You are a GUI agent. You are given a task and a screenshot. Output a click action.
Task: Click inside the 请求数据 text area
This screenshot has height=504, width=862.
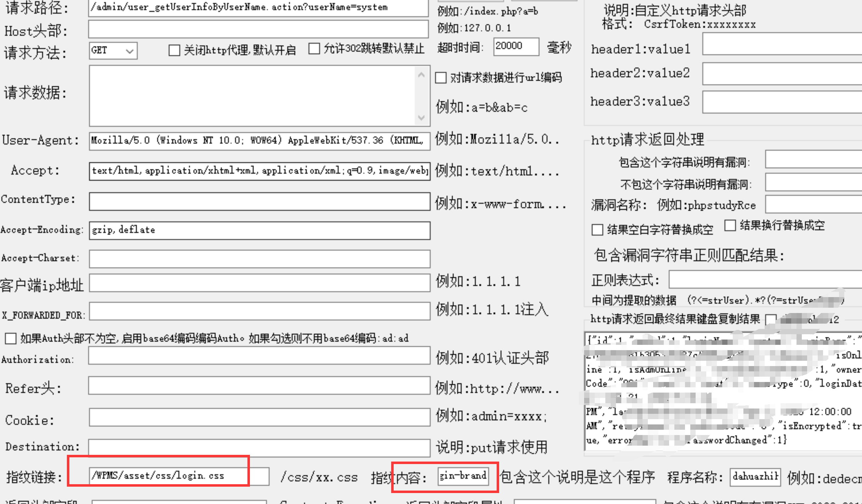[x=252, y=95]
